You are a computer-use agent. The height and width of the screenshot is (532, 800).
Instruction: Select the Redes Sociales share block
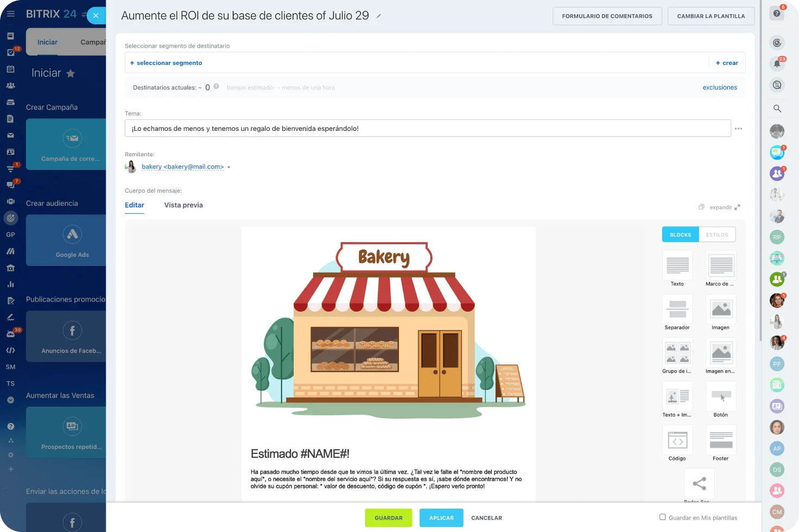point(699,483)
